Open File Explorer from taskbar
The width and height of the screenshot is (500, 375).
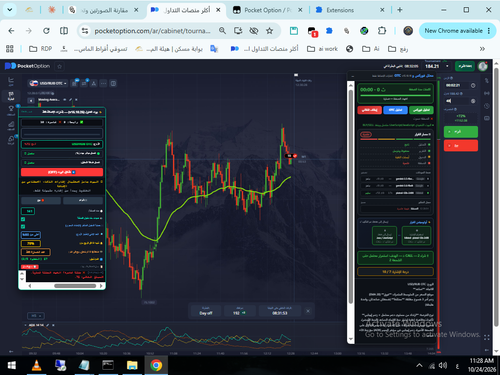click(x=132, y=366)
